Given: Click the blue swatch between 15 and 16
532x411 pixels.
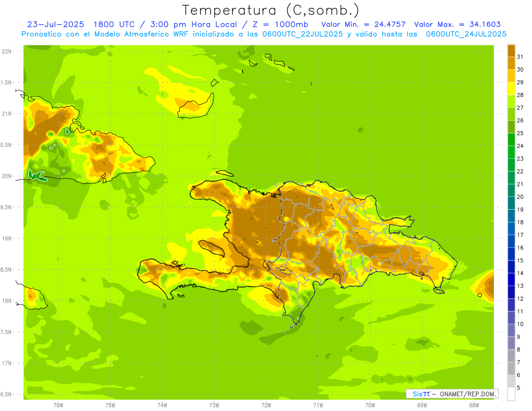Looking at the screenshot, I should click(x=511, y=254).
